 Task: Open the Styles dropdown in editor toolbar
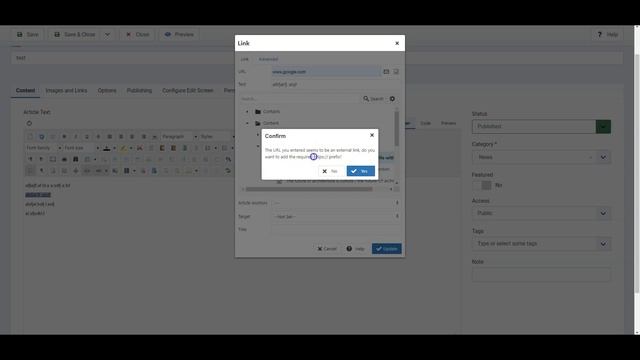coord(216,137)
